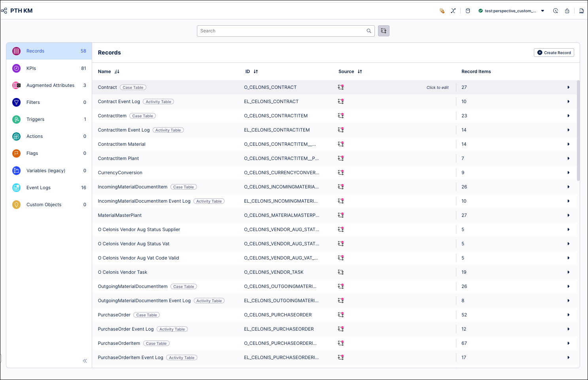Expand the Contract Event Log row arrow

[x=568, y=102]
